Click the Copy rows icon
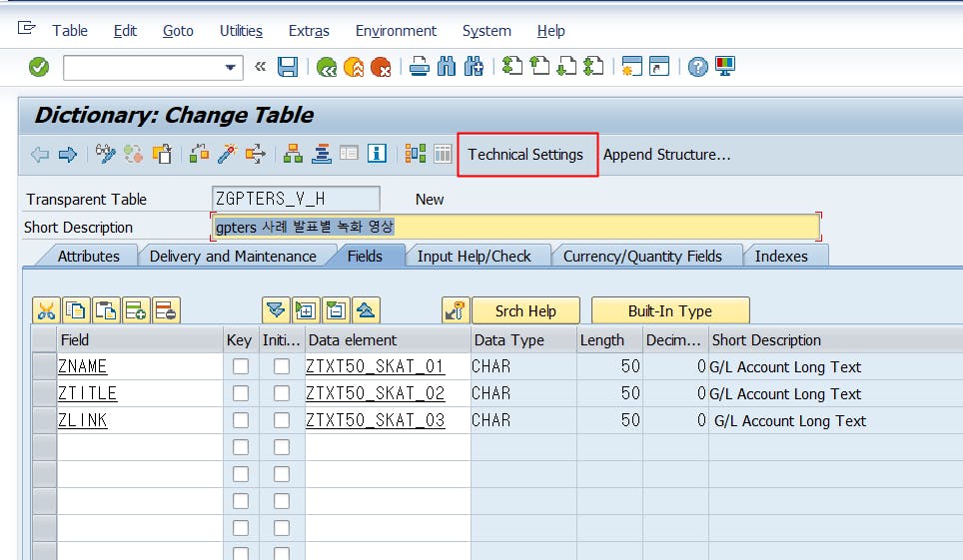Viewport: 963px width, 560px height. 76,310
